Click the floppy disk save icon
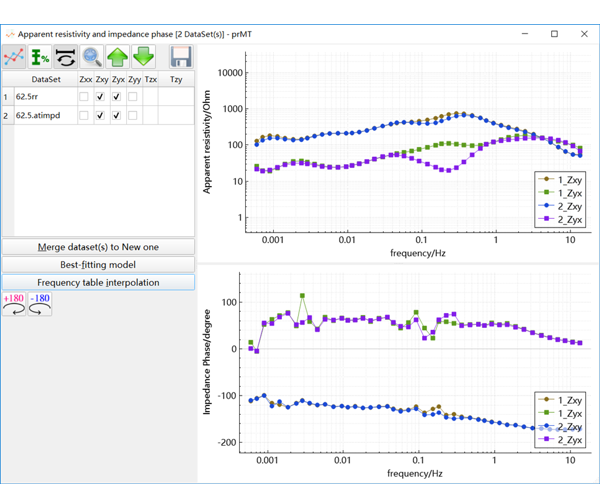600x500 pixels. 181,57
